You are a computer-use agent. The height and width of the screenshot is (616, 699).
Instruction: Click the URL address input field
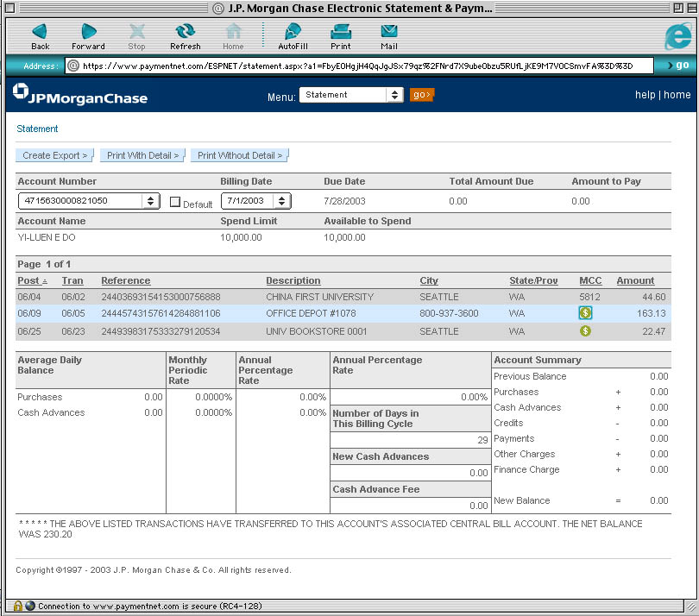point(359,66)
